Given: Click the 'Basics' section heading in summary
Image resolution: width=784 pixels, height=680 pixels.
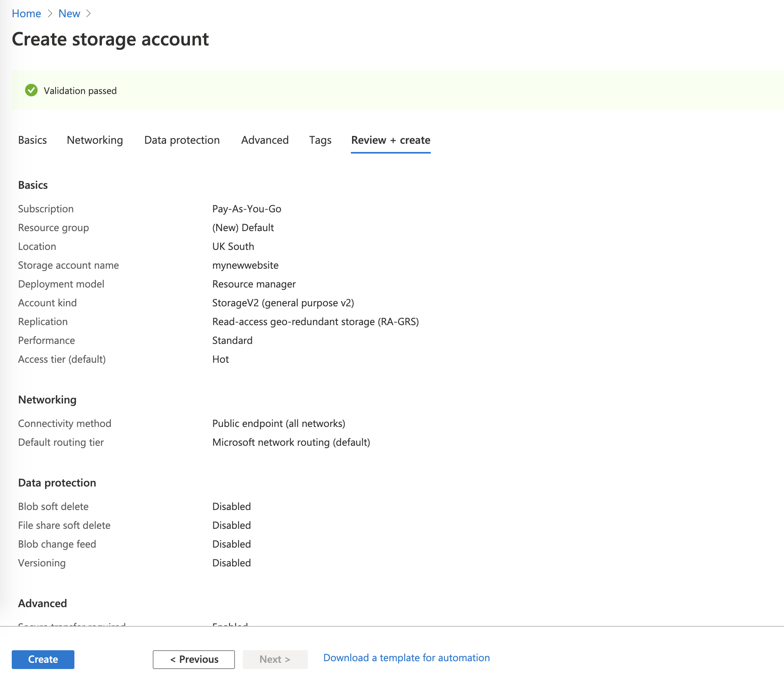Looking at the screenshot, I should point(33,185).
